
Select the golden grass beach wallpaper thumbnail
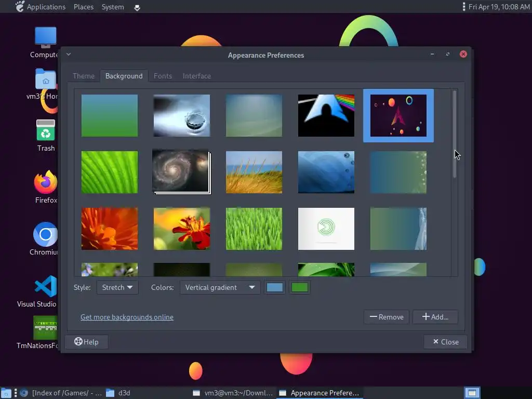click(x=254, y=172)
